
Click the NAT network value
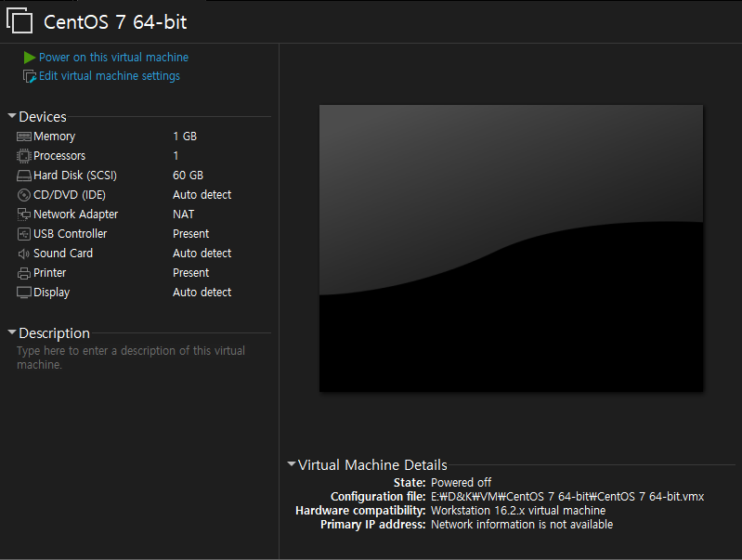[184, 215]
